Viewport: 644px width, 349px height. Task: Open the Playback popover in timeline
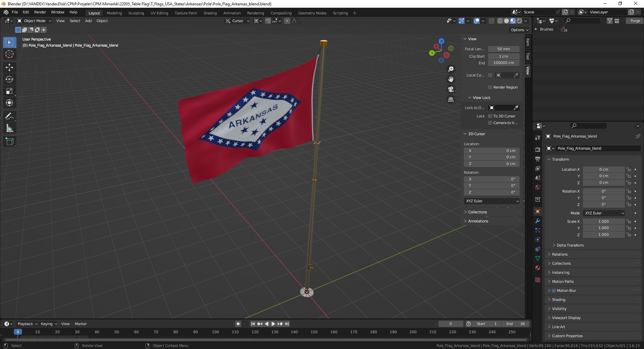coord(27,324)
